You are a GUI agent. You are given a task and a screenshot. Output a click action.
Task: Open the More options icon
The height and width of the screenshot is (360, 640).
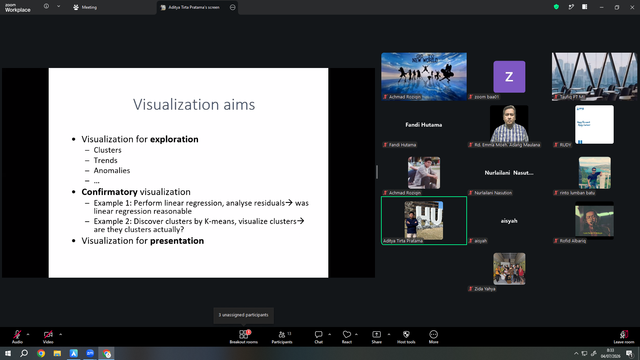click(433, 337)
